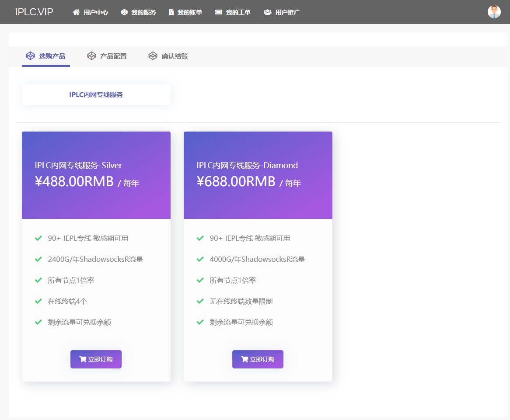The height and width of the screenshot is (420, 510).
Task: Click the invoice icon beside 我的账单
Action: click(x=171, y=12)
